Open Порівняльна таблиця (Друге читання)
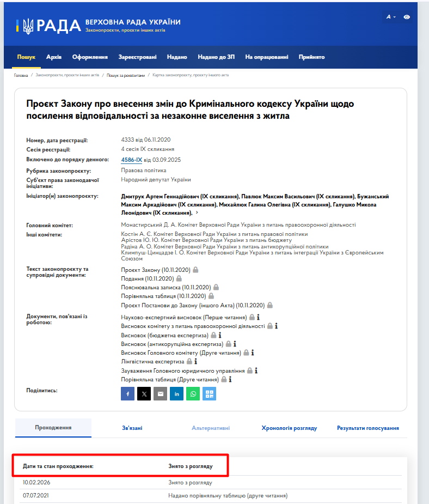Image resolution: width=429 pixels, height=504 pixels. 170,380
